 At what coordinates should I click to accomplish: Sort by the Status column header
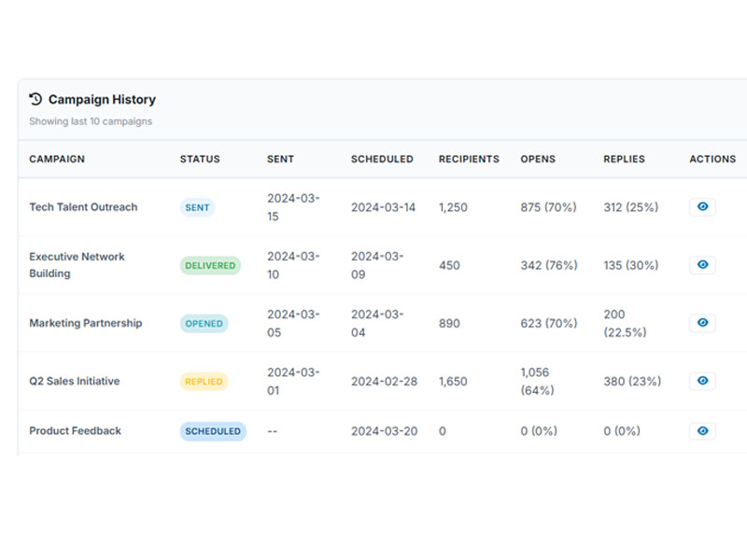point(200,160)
